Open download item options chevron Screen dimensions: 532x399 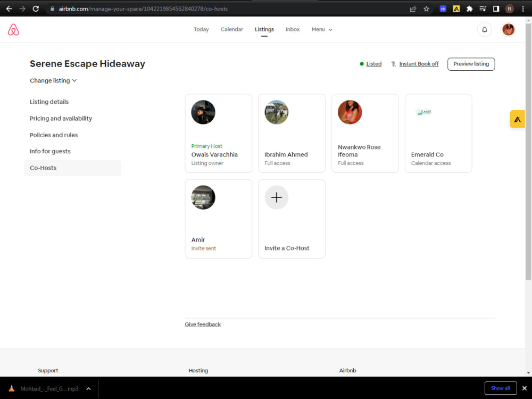(x=88, y=388)
